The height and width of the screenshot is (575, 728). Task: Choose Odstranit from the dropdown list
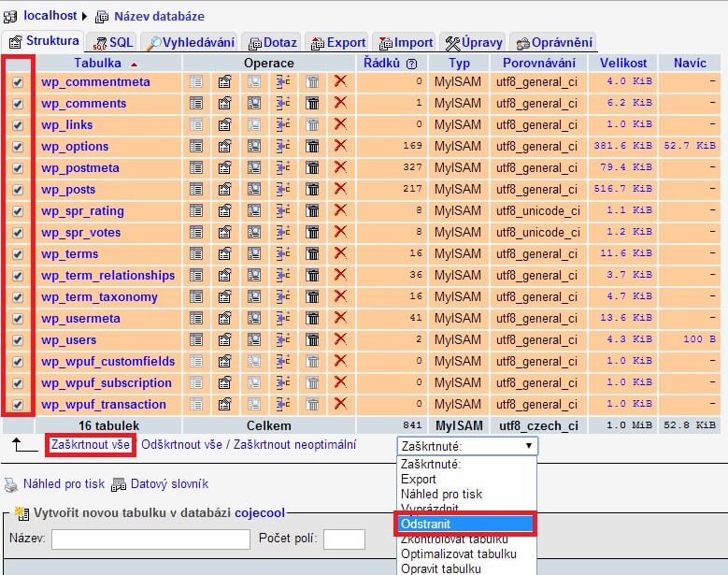[x=465, y=524]
